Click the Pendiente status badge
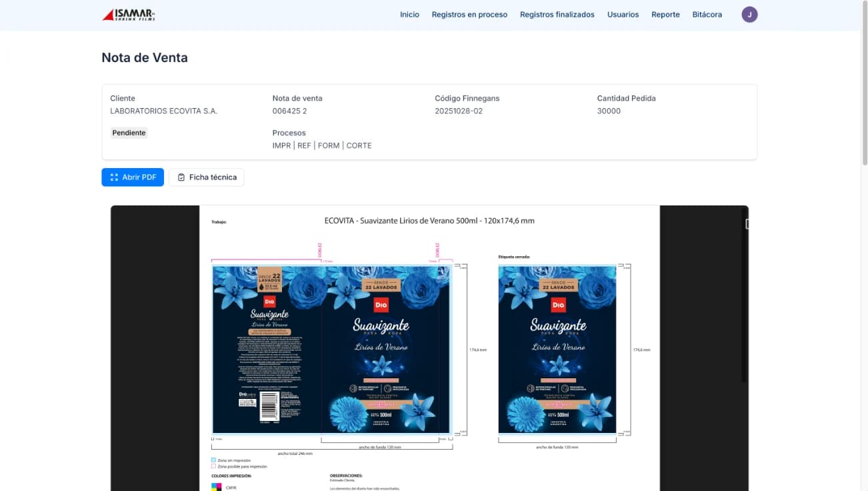Screen dimensions: 868x491 [129, 133]
